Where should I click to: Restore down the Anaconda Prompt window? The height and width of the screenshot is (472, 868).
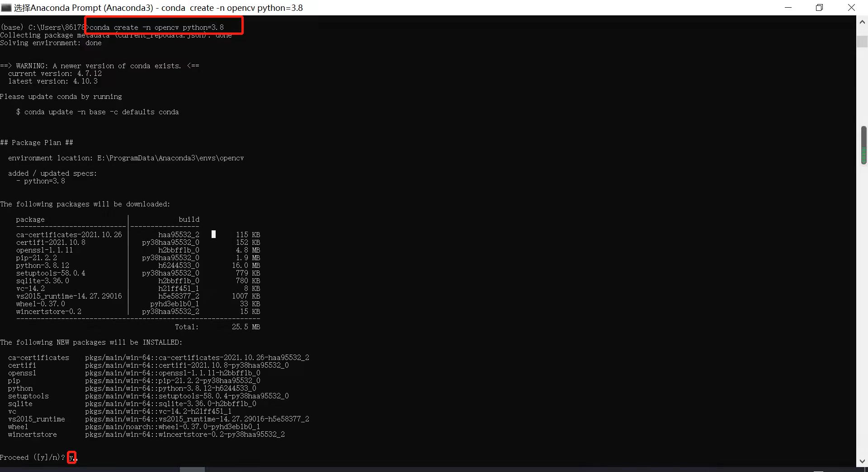coord(820,7)
